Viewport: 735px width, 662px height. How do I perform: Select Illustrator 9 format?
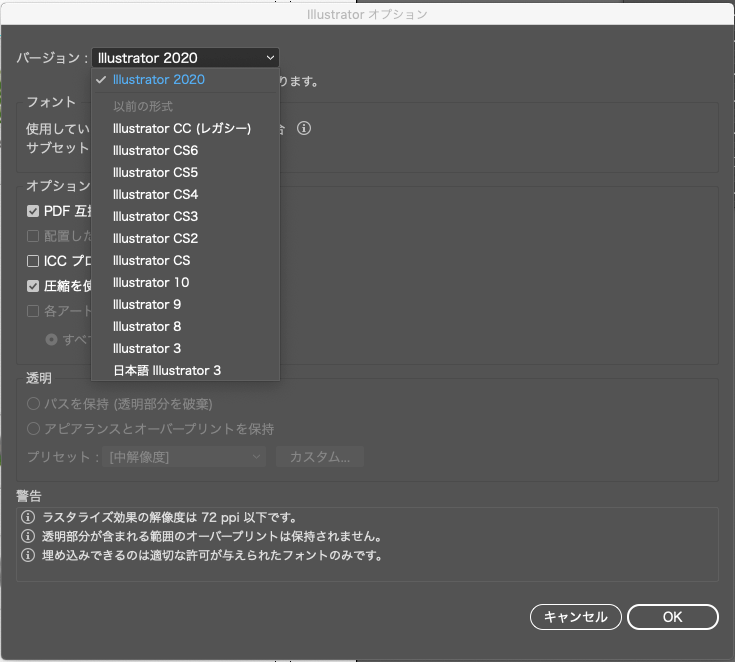[x=185, y=305]
